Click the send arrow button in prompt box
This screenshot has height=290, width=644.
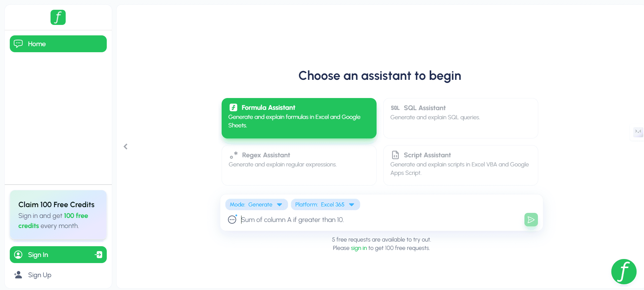[531, 220]
